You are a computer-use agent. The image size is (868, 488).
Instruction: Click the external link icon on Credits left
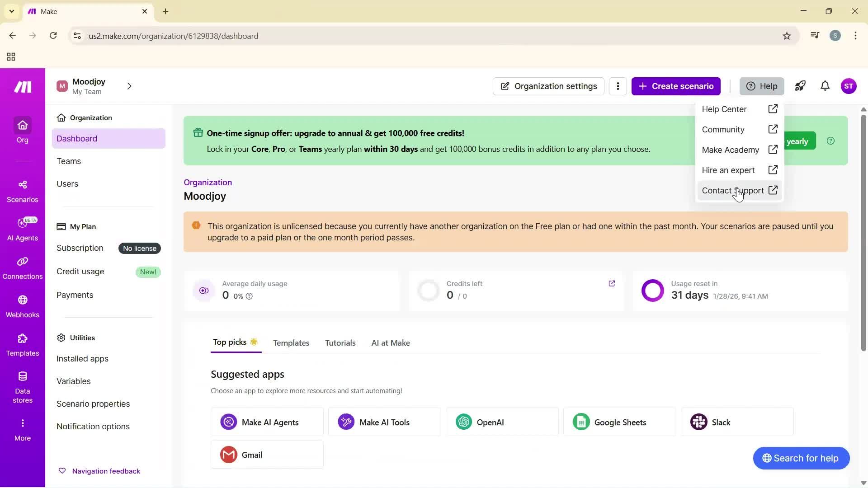pyautogui.click(x=612, y=283)
